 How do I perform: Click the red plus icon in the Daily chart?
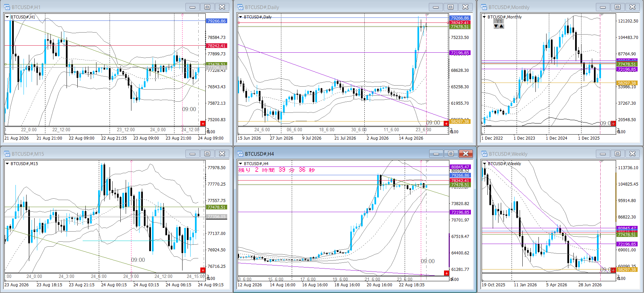[x=446, y=124]
